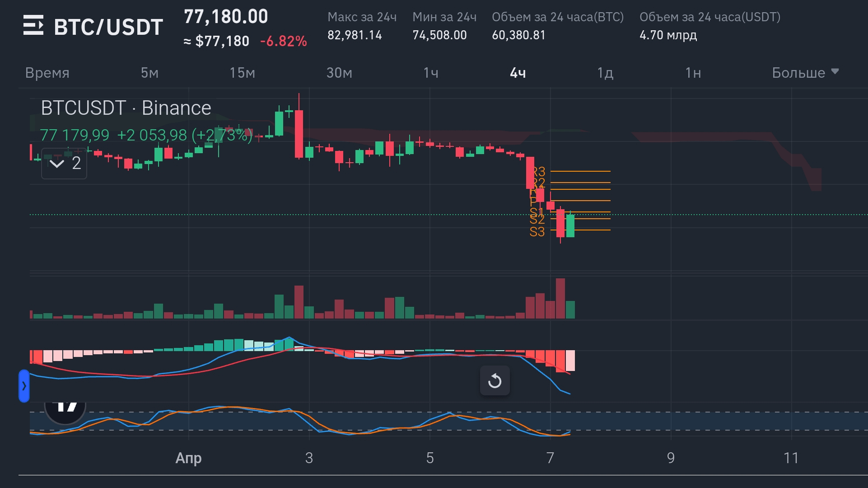Switch to the 15м interval
The width and height of the screenshot is (868, 488).
[x=242, y=73]
